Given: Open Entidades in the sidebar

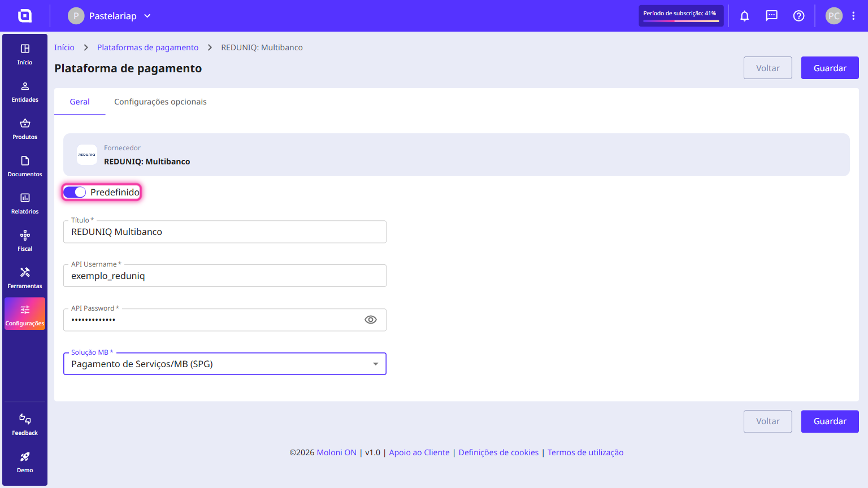Looking at the screenshot, I should [25, 91].
